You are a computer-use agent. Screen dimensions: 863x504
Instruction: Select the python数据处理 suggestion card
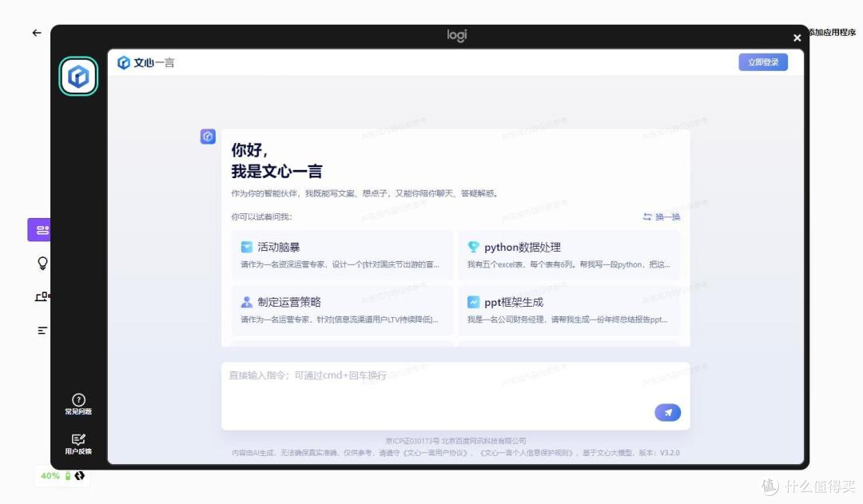pyautogui.click(x=569, y=255)
